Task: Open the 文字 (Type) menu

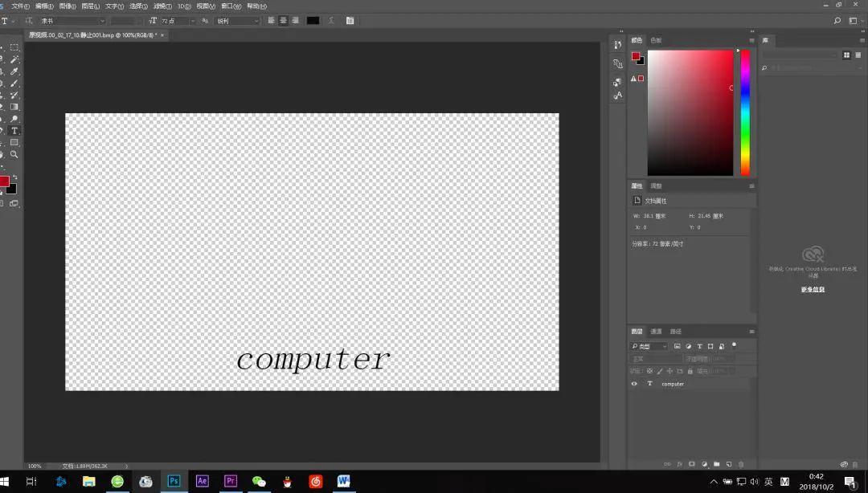Action: 114,6
